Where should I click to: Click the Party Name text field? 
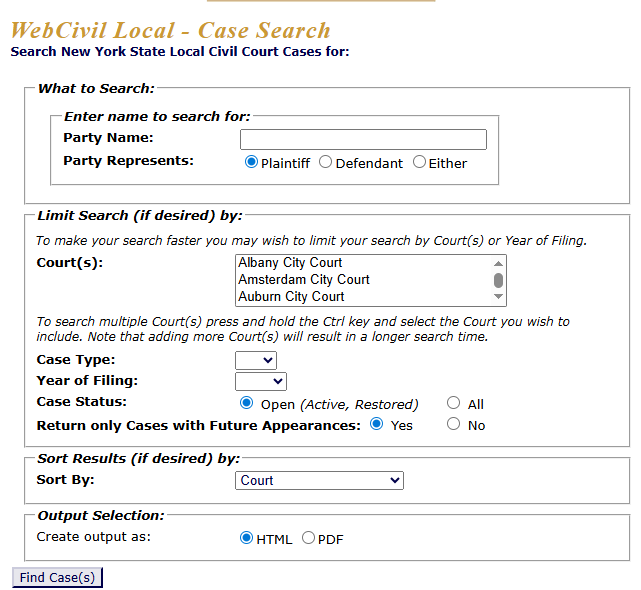pos(363,139)
